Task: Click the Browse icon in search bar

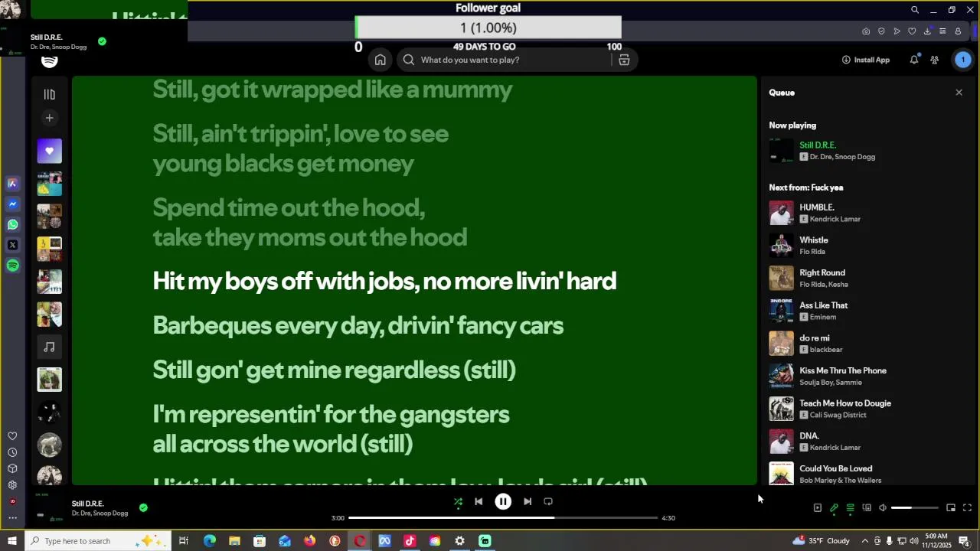Action: (624, 60)
